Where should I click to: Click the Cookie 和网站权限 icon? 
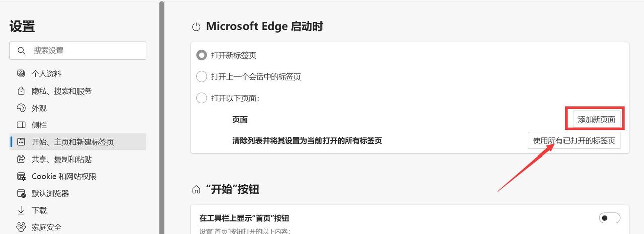pos(21,177)
